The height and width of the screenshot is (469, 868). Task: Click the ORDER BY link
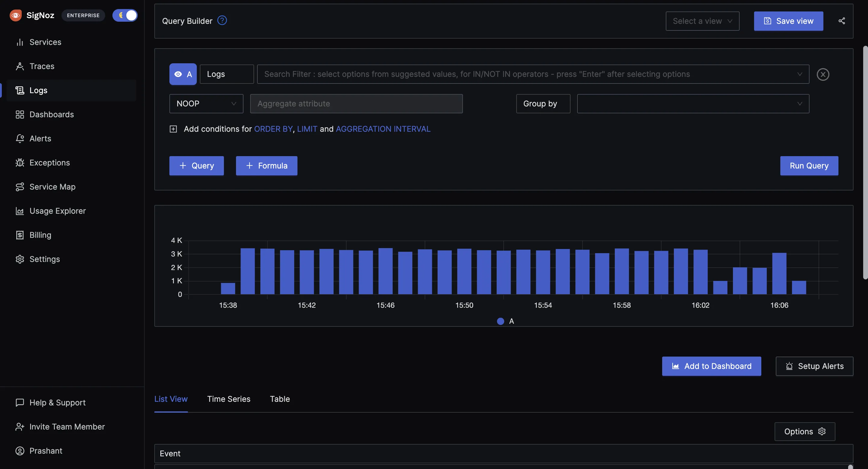coord(273,129)
